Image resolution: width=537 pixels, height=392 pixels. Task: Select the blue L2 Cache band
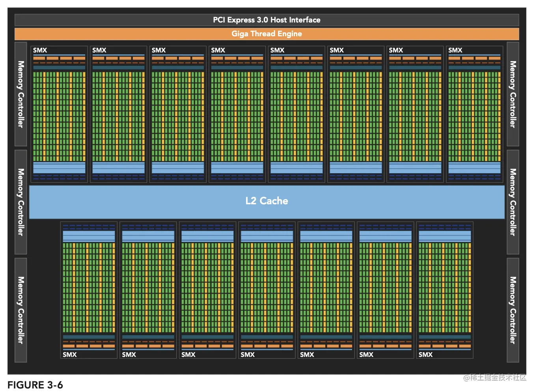pyautogui.click(x=267, y=201)
